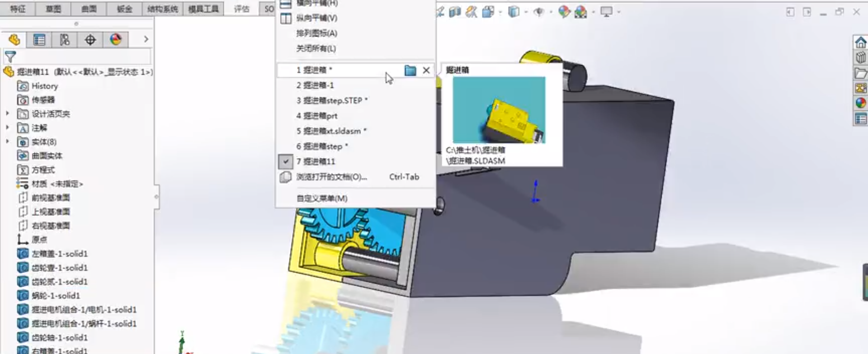
Task: Expand the 设计活页夹 tree node
Action: click(7, 113)
